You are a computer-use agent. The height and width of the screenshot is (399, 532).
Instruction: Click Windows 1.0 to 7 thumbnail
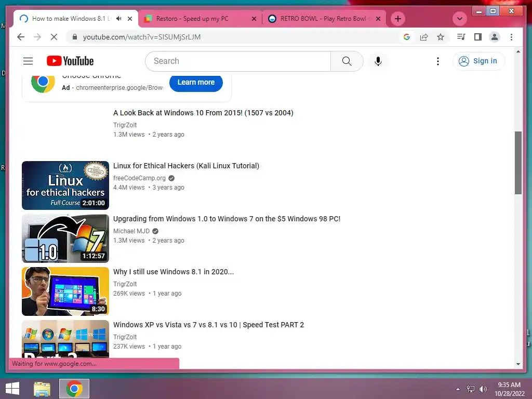point(65,238)
